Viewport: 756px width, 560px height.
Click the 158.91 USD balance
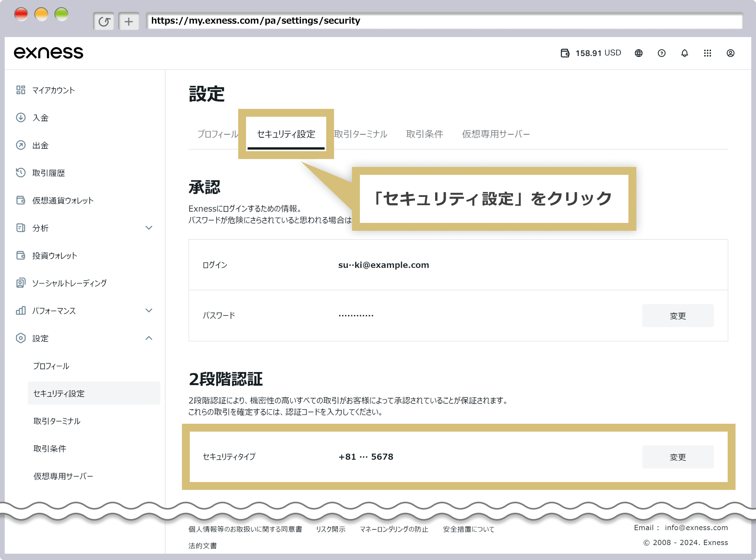pyautogui.click(x=598, y=53)
